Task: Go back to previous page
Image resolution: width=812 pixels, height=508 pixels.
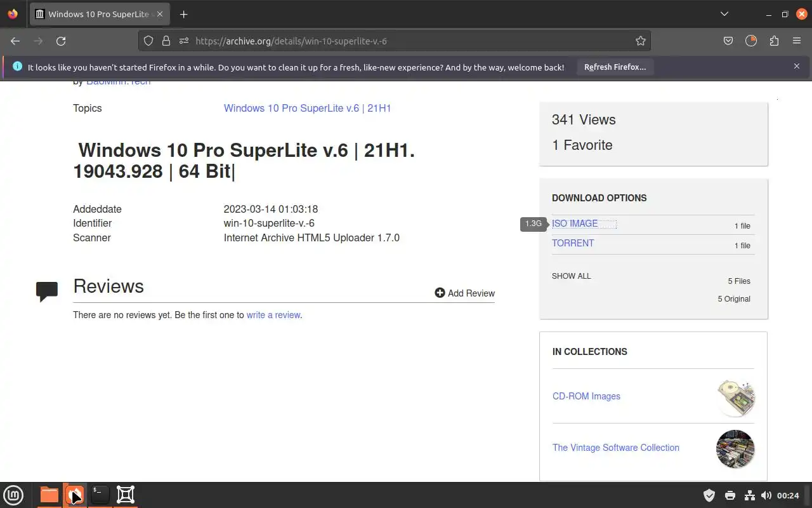Action: click(15, 41)
